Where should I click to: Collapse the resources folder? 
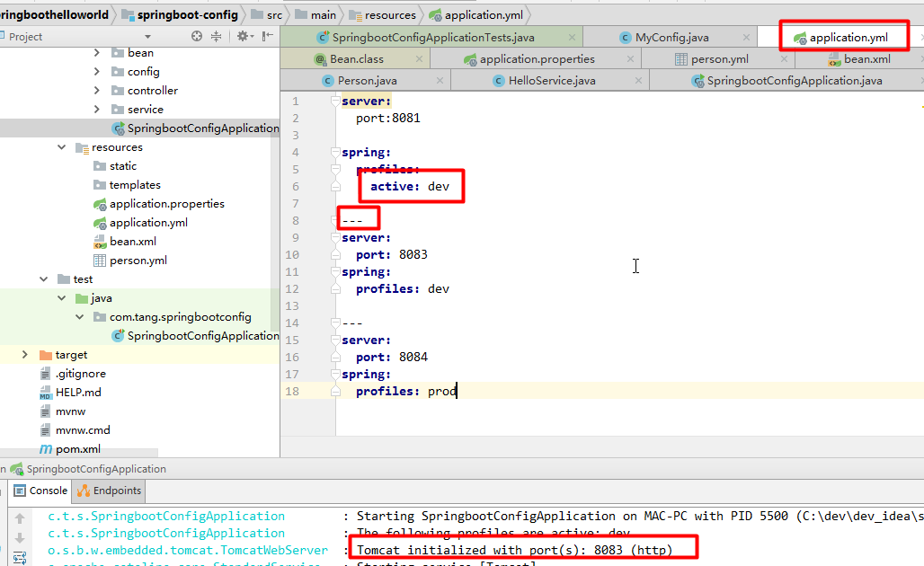tap(61, 147)
